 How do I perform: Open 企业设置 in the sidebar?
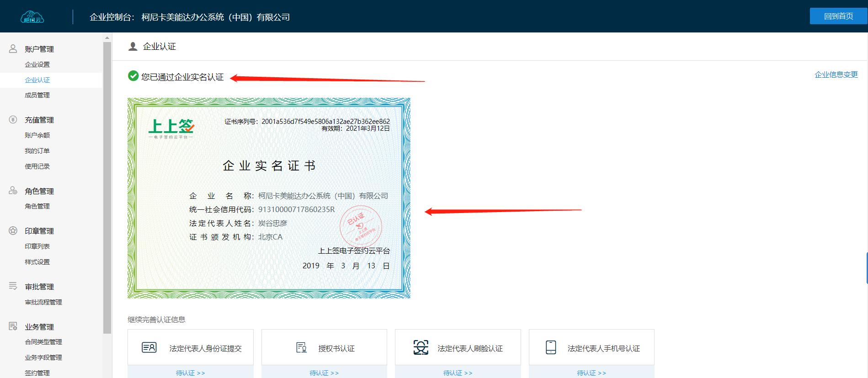coord(37,64)
